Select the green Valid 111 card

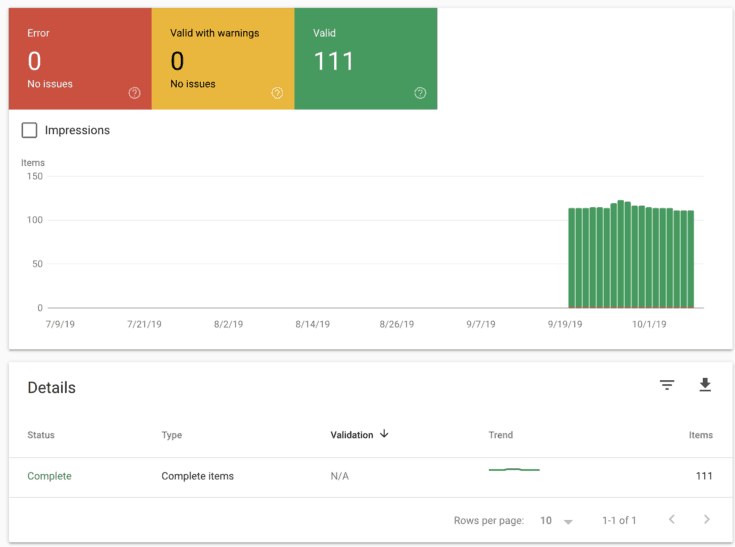366,59
